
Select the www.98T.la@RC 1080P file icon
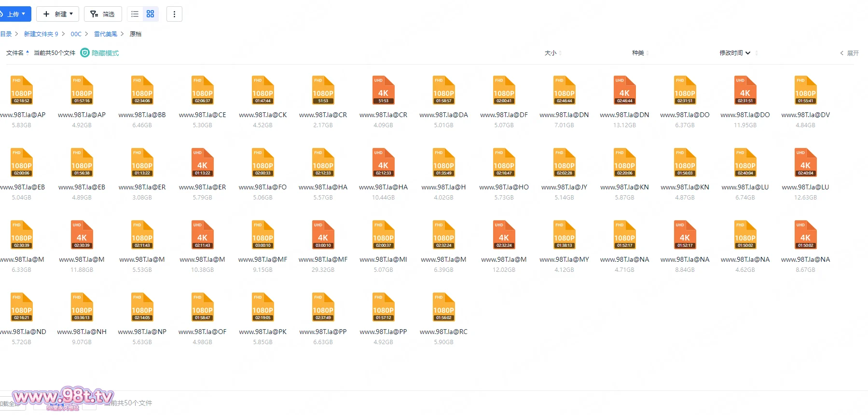coord(443,308)
